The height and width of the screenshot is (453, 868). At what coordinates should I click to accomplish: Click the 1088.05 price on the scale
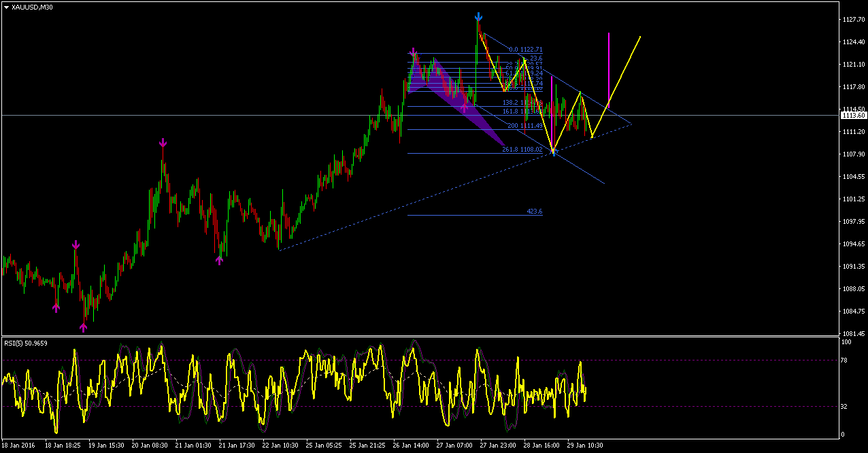pyautogui.click(x=853, y=289)
